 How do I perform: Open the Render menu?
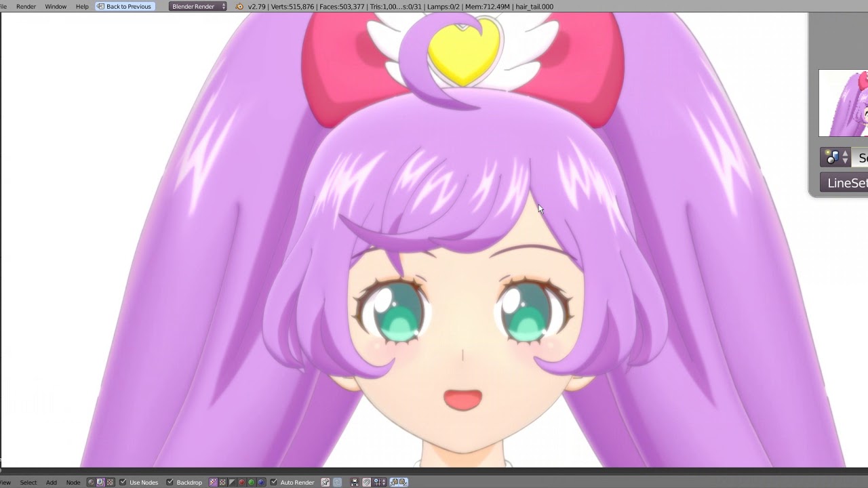(26, 7)
